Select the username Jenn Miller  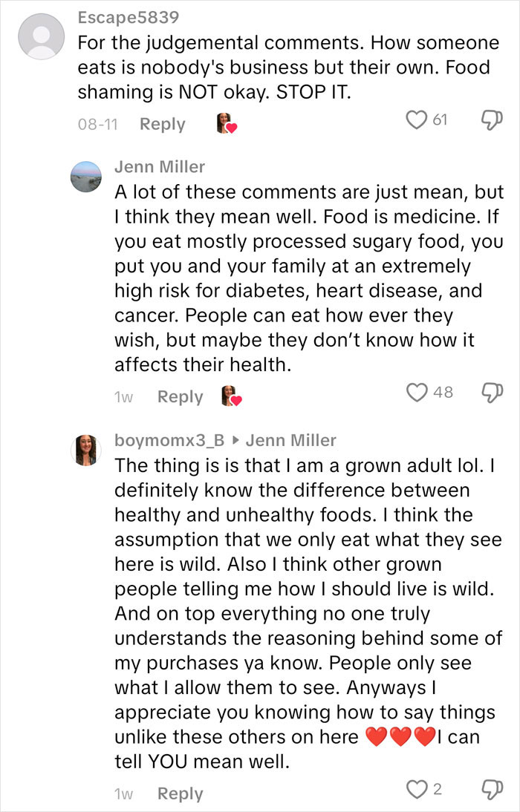click(159, 166)
